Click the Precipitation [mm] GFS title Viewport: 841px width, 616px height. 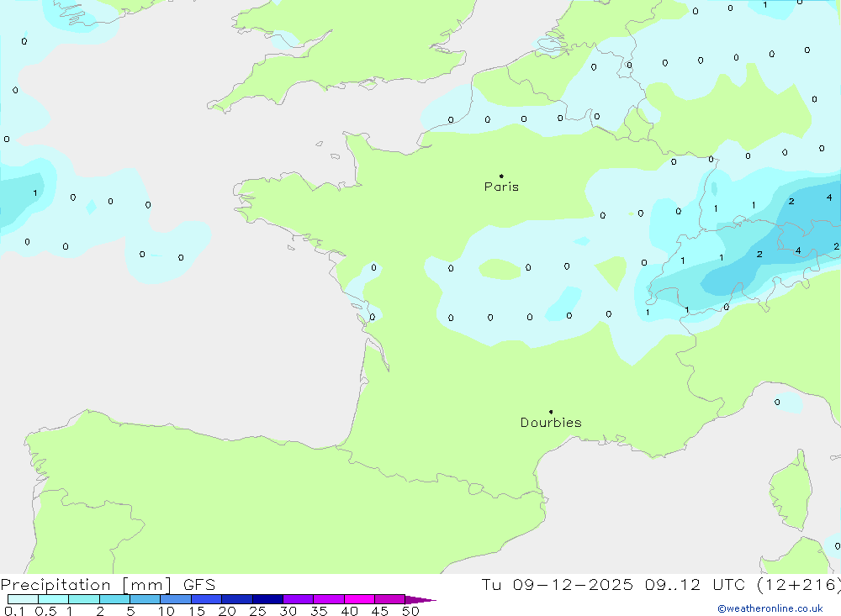[x=108, y=584]
